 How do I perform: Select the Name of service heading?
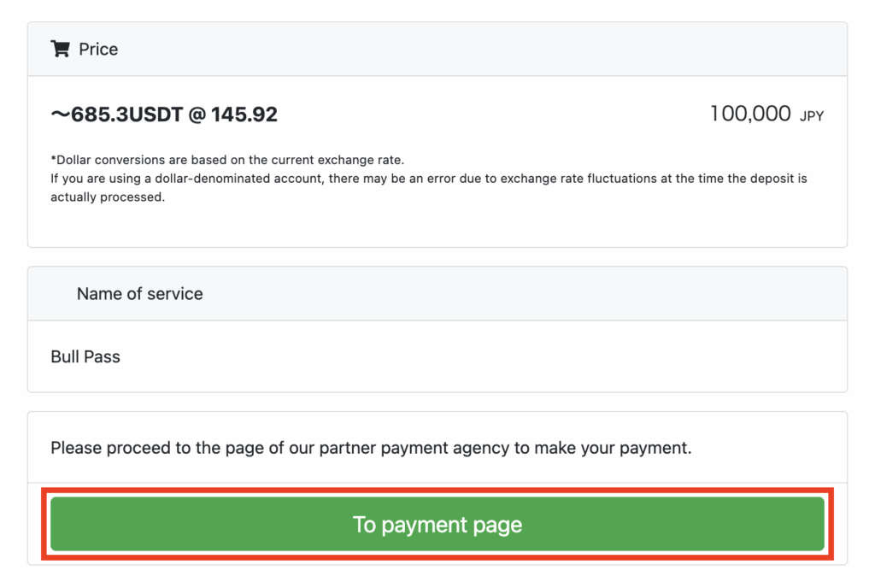139,293
